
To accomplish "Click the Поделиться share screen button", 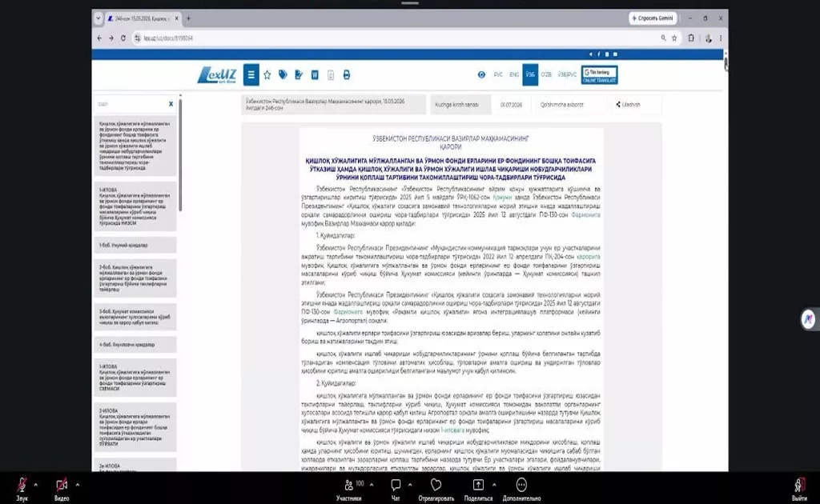I will pos(478,489).
